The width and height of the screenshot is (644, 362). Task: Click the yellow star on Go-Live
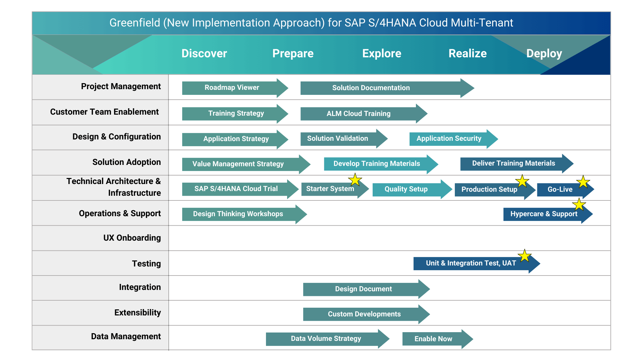pyautogui.click(x=583, y=182)
